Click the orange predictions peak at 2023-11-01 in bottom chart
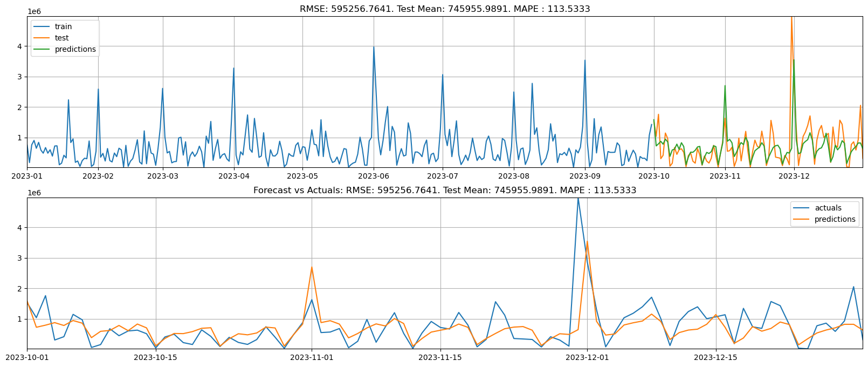868x367 pixels. [x=312, y=267]
